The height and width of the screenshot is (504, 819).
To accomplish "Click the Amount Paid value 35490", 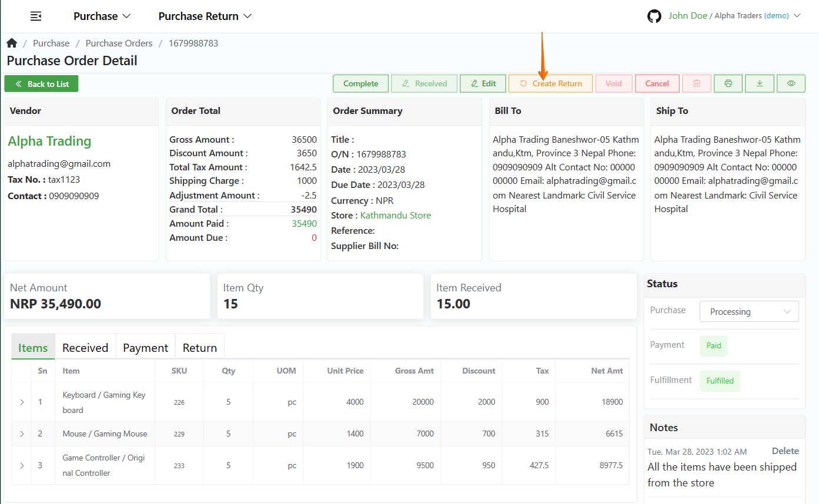I will (x=304, y=224).
